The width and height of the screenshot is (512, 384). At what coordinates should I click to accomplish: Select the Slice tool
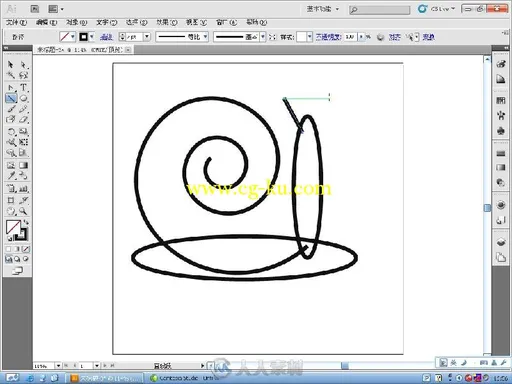[x=23, y=200]
